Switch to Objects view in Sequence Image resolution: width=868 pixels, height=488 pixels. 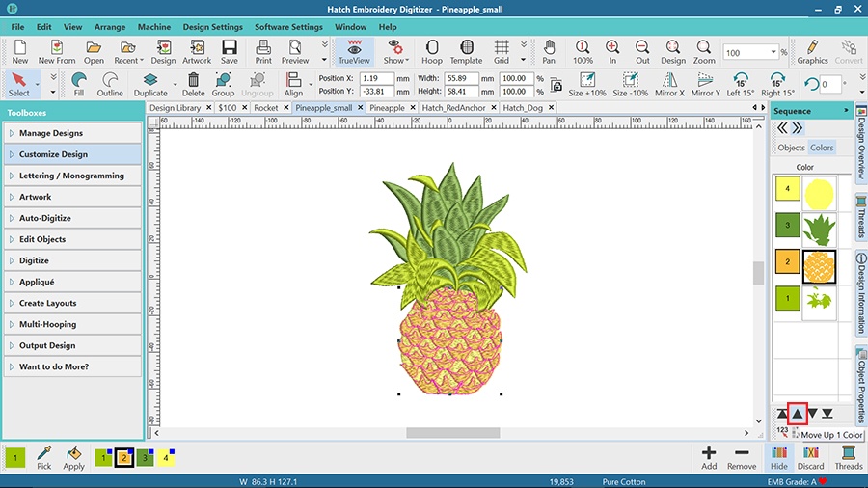(x=791, y=148)
